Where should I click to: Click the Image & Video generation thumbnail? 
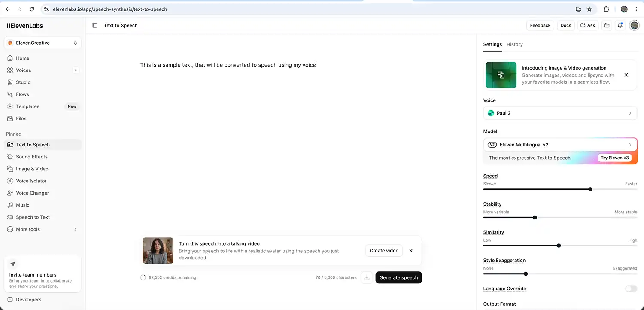pos(501,75)
